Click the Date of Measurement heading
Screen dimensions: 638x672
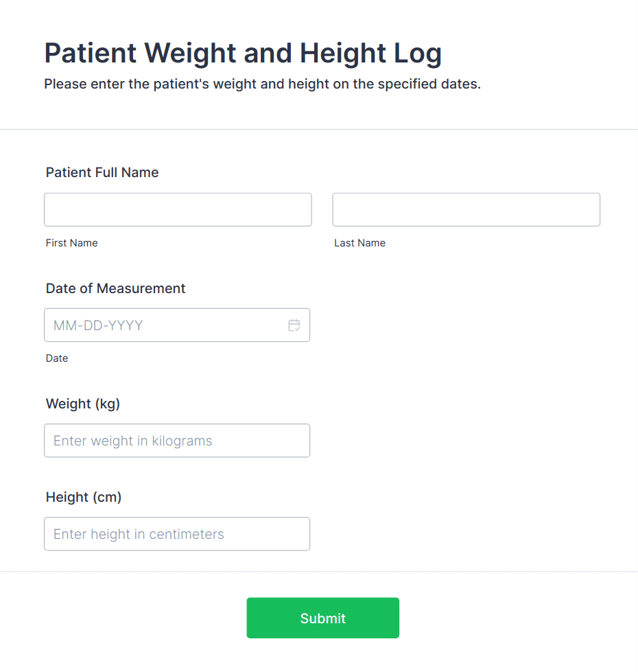(115, 288)
